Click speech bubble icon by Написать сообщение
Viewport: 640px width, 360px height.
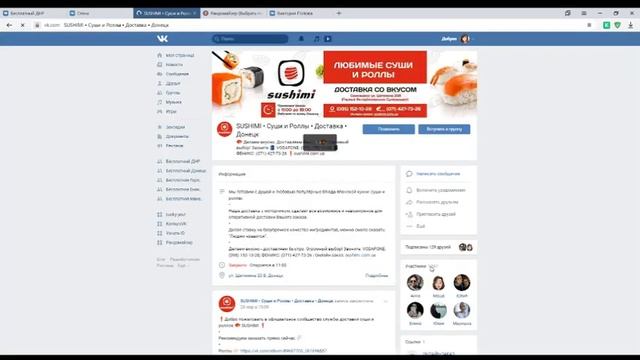(x=409, y=174)
